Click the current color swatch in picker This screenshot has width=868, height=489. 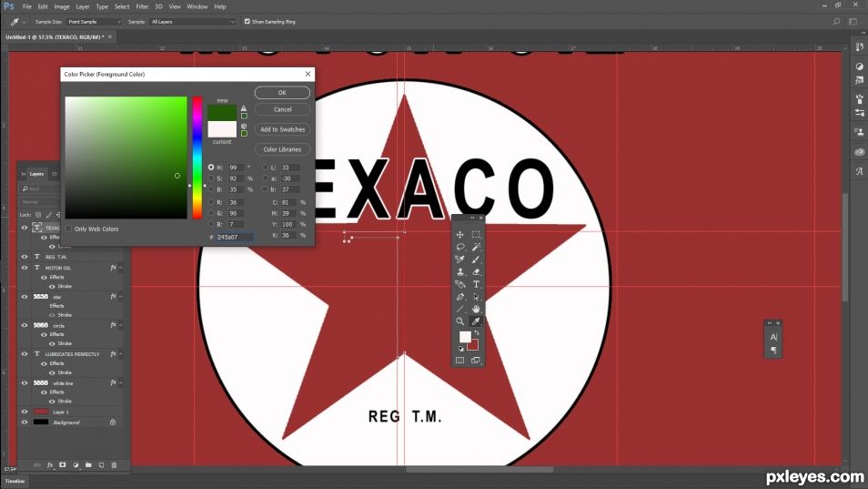(x=222, y=129)
